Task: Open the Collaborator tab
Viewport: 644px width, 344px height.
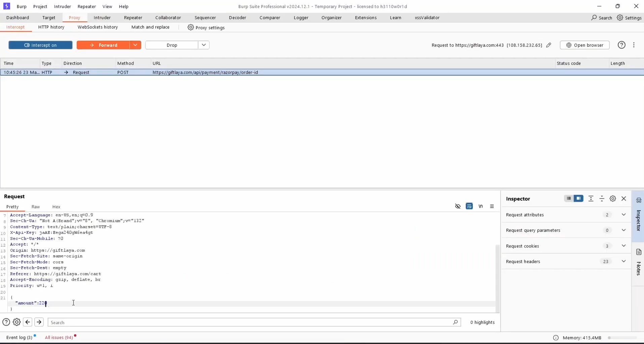Action: coord(168,17)
